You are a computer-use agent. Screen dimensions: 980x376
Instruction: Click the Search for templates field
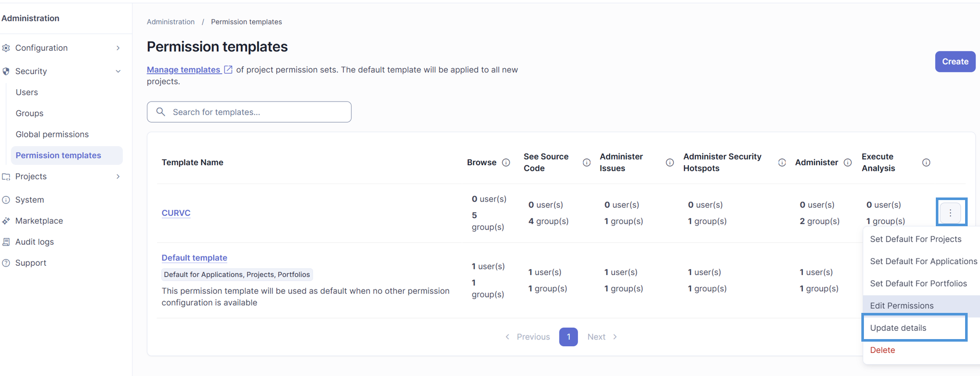[x=249, y=112]
